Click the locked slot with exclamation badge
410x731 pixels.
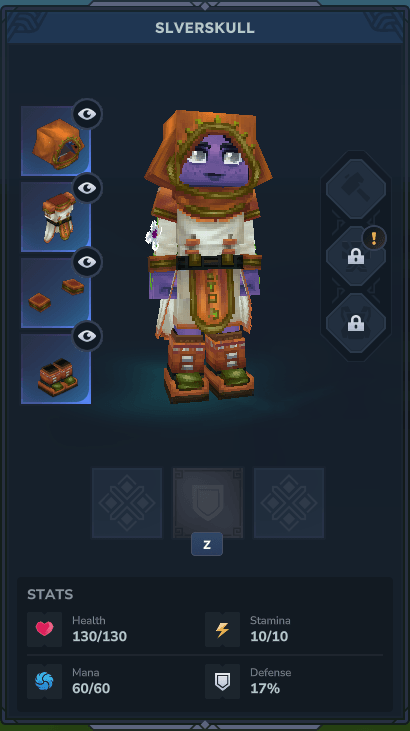click(x=356, y=256)
